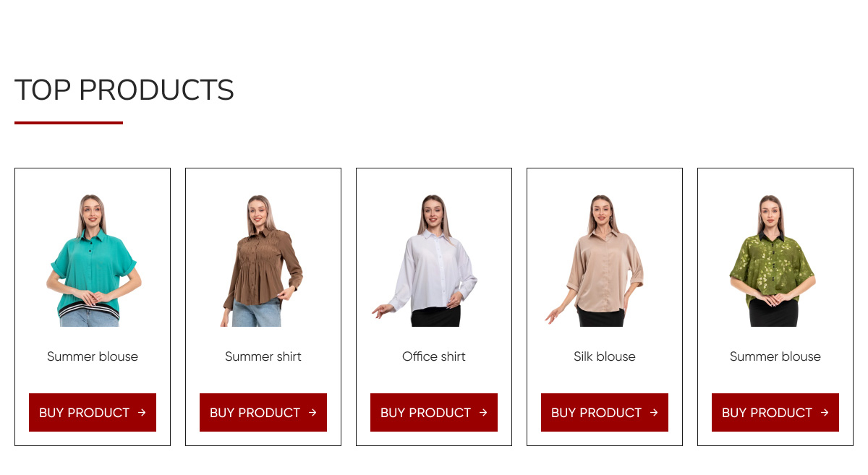Click arrow icon on Silk blouse buy button

tap(654, 413)
